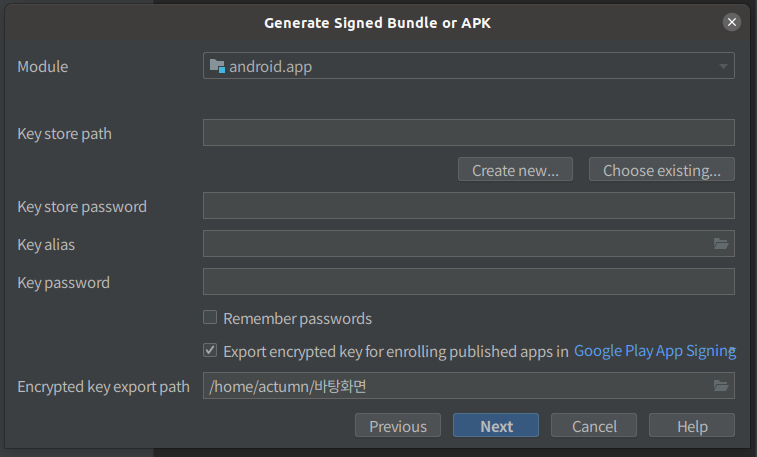Uncheck the Export encrypted key checkbox
757x457 pixels.
pos(210,350)
